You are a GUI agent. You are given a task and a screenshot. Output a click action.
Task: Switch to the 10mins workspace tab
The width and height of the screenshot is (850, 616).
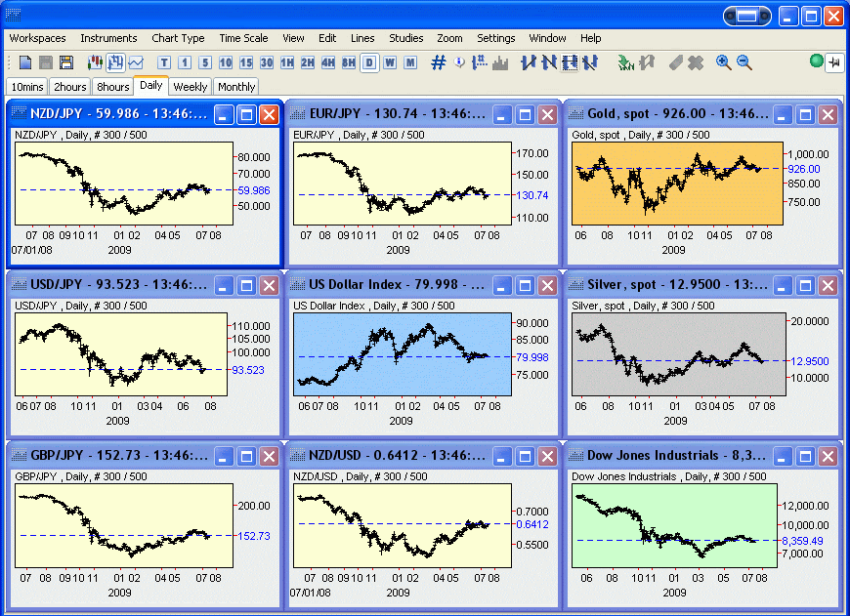(x=27, y=87)
